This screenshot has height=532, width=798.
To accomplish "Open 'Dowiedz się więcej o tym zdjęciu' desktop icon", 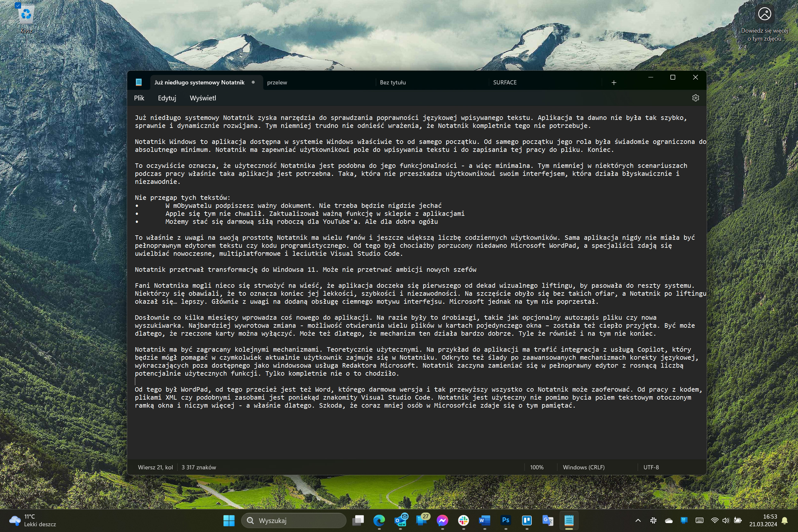I will (x=764, y=24).
